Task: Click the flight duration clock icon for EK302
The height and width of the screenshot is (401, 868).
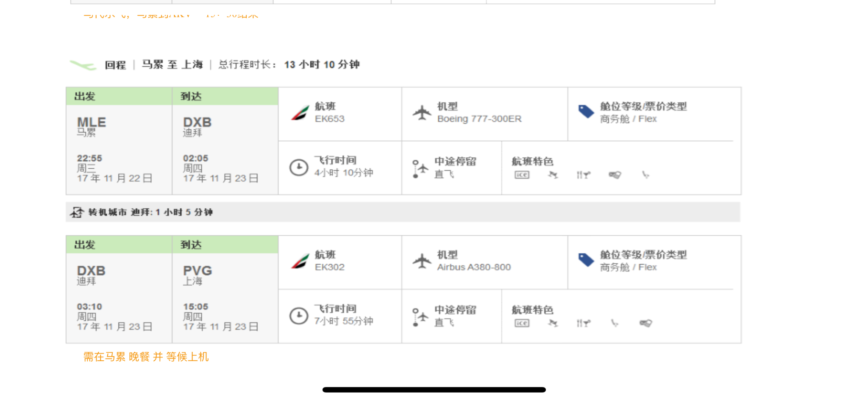Action: tap(299, 316)
